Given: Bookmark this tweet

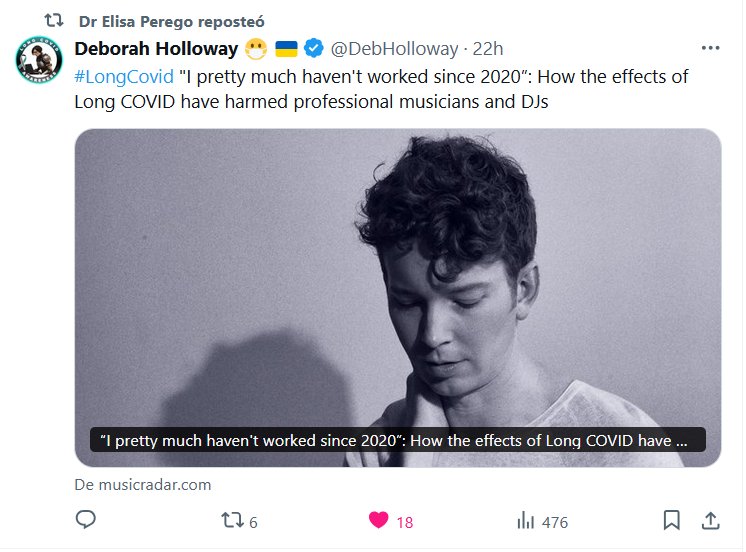Looking at the screenshot, I should tap(672, 520).
